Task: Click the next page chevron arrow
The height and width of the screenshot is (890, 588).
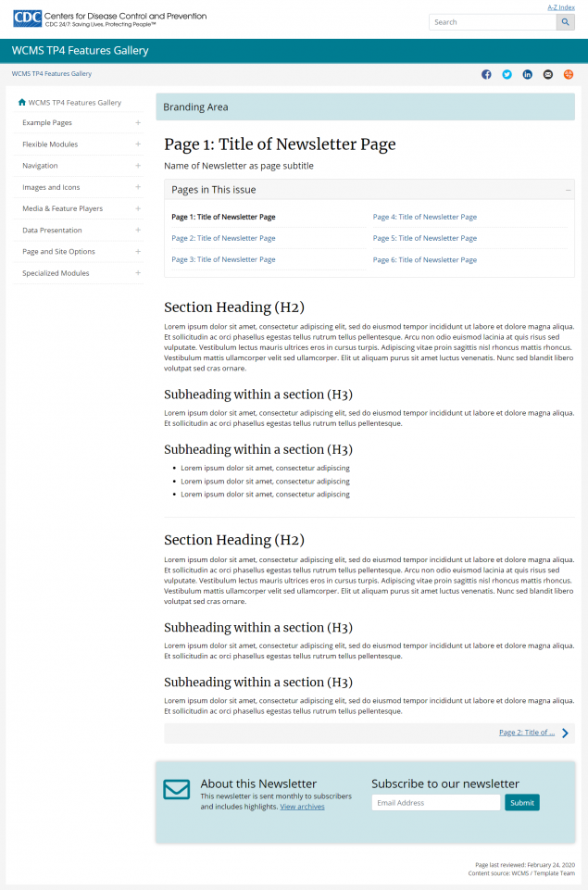Action: click(x=565, y=733)
